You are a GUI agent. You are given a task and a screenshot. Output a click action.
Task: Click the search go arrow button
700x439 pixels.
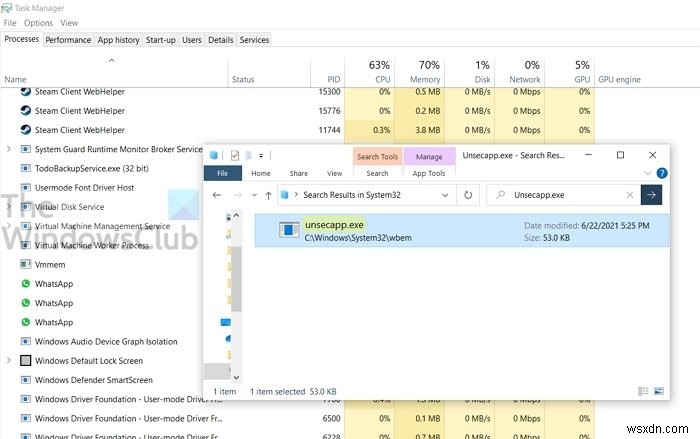(x=651, y=195)
